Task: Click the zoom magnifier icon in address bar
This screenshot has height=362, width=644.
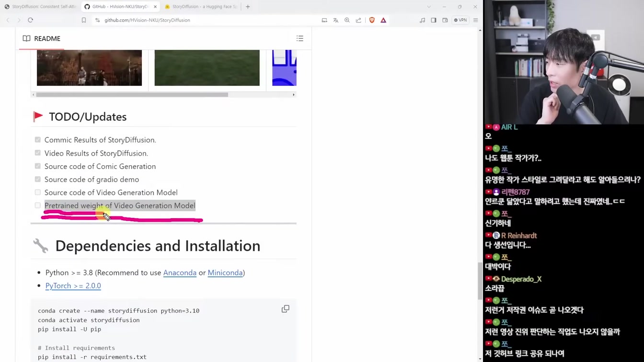Action: (x=347, y=20)
